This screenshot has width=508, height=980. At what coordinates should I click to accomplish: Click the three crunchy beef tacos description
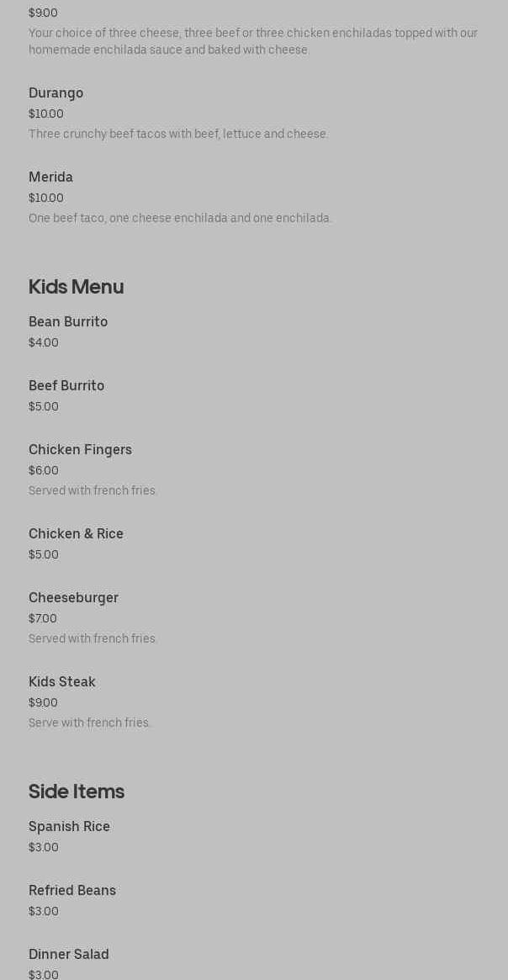pos(178,135)
